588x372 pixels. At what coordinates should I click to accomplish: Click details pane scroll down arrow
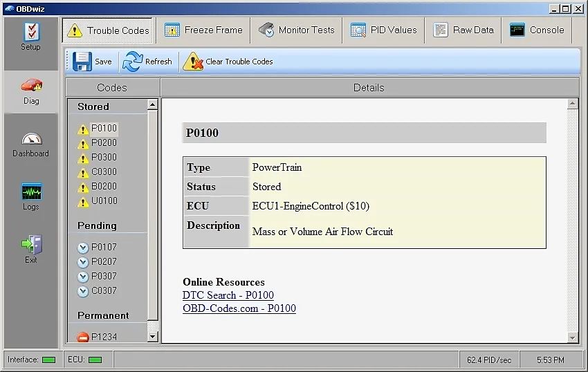(572, 337)
